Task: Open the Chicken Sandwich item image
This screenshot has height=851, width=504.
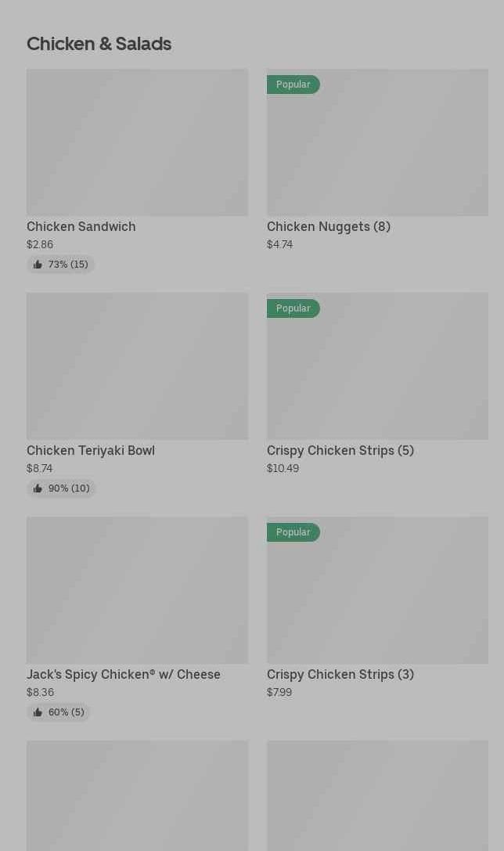Action: click(137, 142)
